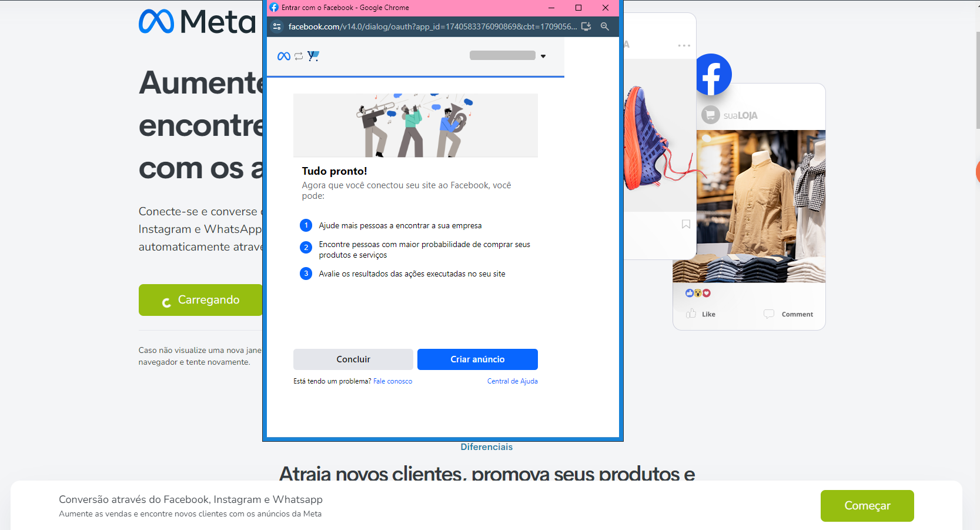Click the popup address bar URL
This screenshot has width=980, height=530.
432,26
